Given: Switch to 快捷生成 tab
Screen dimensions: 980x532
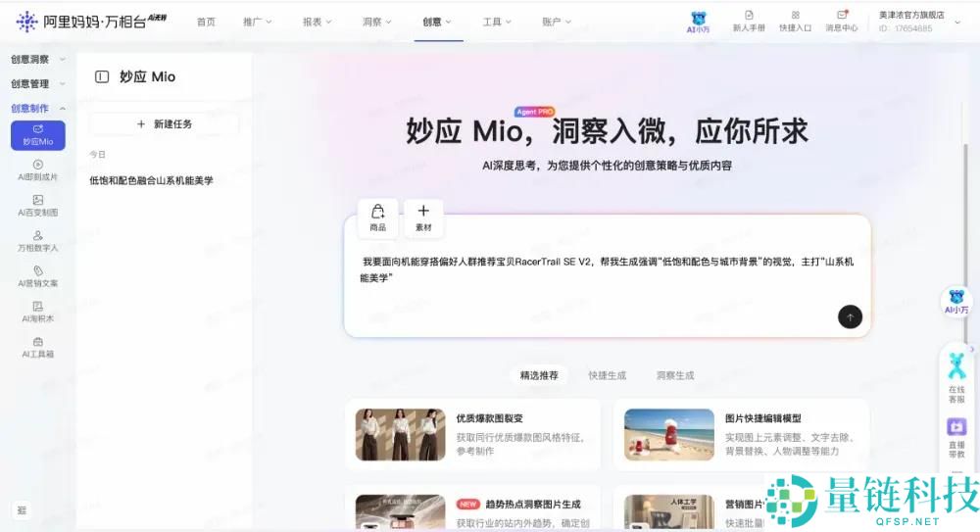Looking at the screenshot, I should [607, 375].
